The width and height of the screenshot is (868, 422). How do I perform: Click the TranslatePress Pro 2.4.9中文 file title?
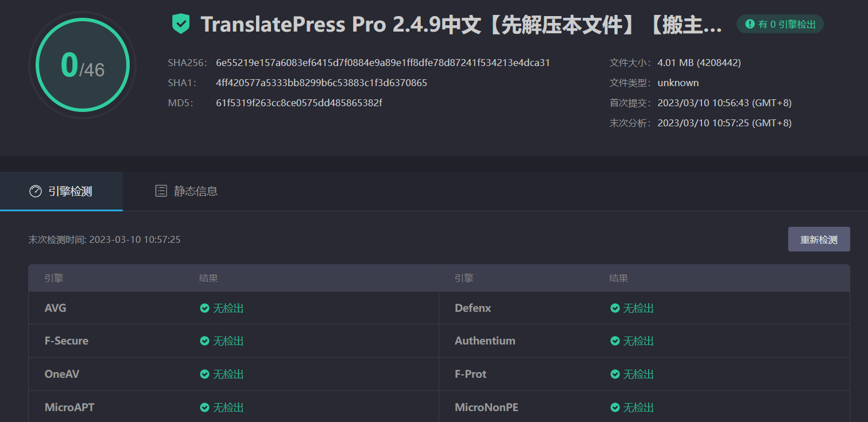pyautogui.click(x=461, y=25)
